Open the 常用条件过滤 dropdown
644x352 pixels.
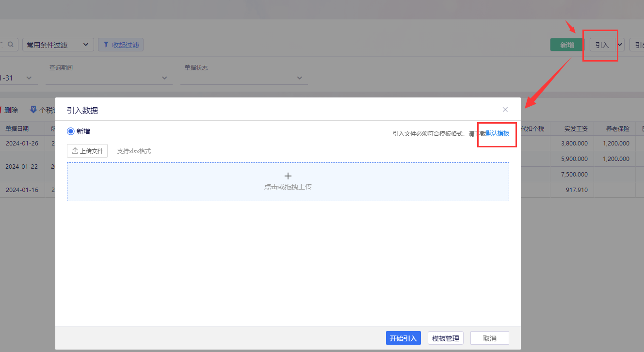point(58,45)
